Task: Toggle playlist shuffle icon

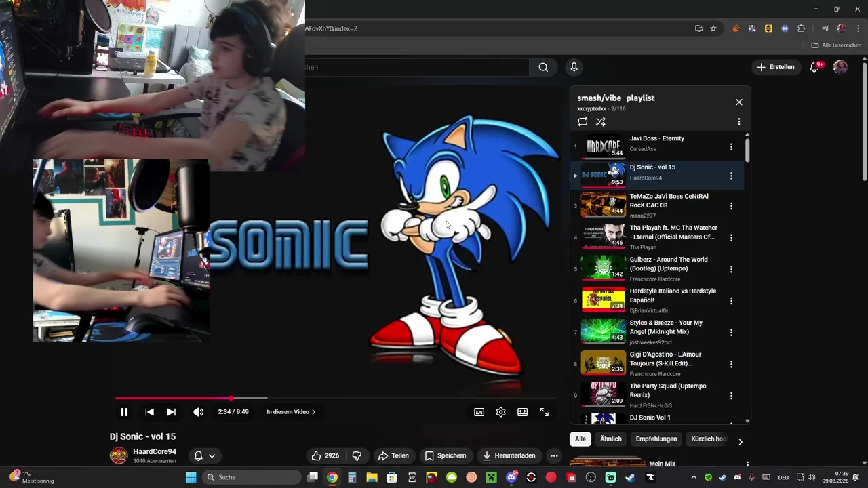Action: [601, 122]
